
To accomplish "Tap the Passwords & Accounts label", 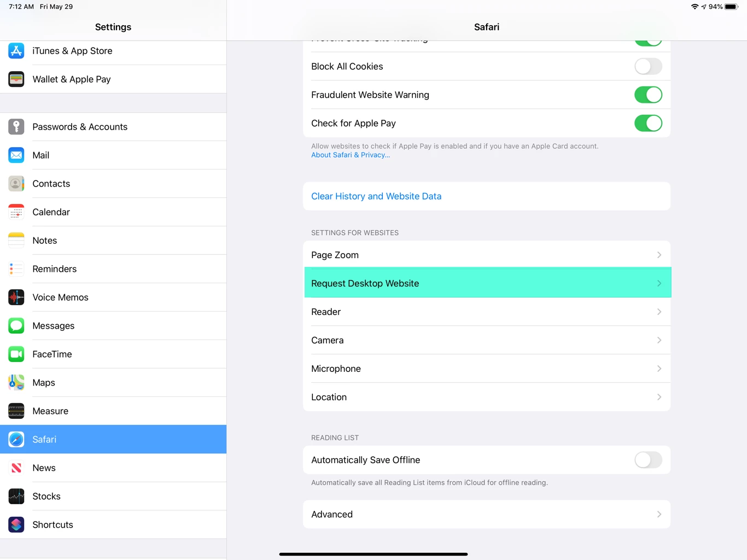I will tap(80, 127).
